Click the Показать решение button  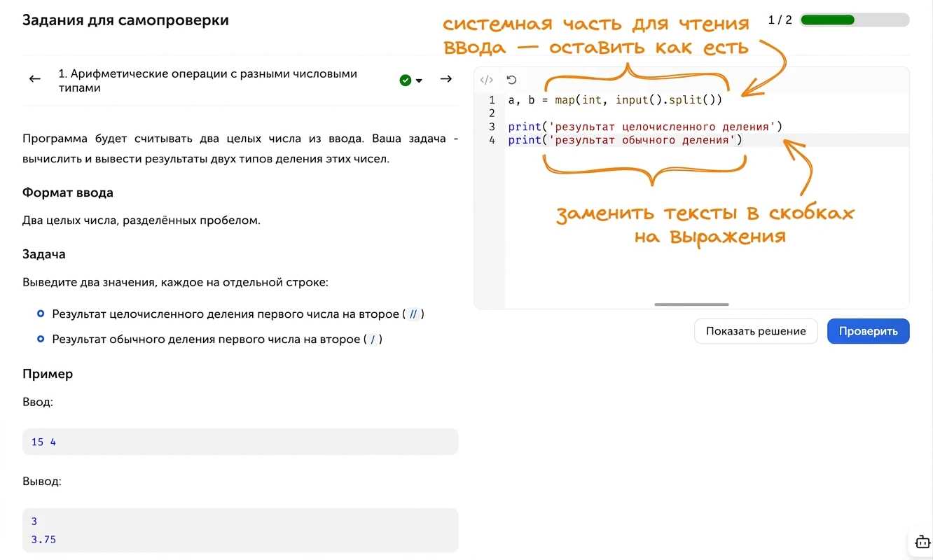coord(756,331)
